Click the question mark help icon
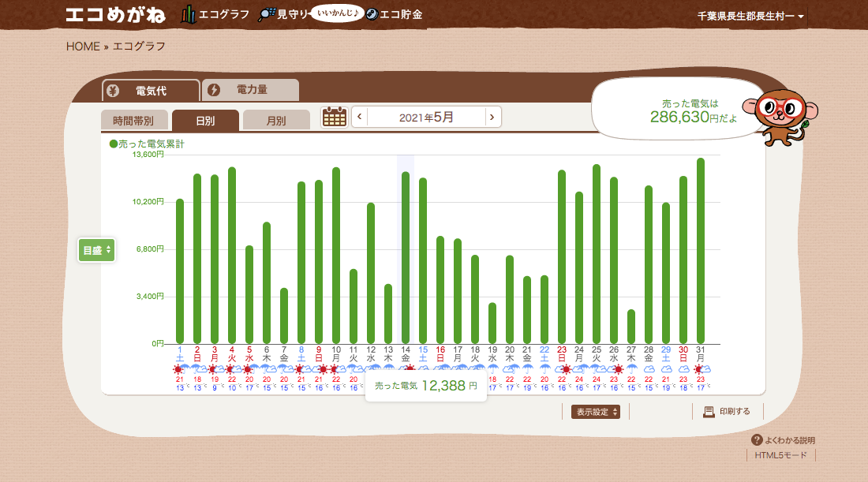This screenshot has width=868, height=482. (757, 440)
